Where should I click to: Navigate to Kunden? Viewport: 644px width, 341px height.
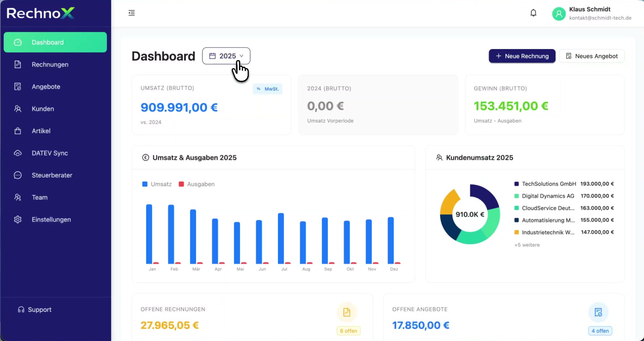coord(55,109)
